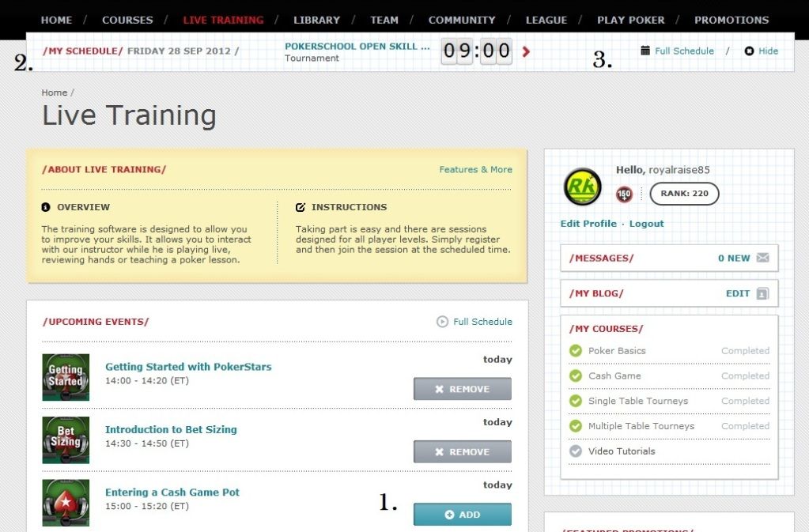Open Full Schedule in Upcoming Events

coord(482,322)
